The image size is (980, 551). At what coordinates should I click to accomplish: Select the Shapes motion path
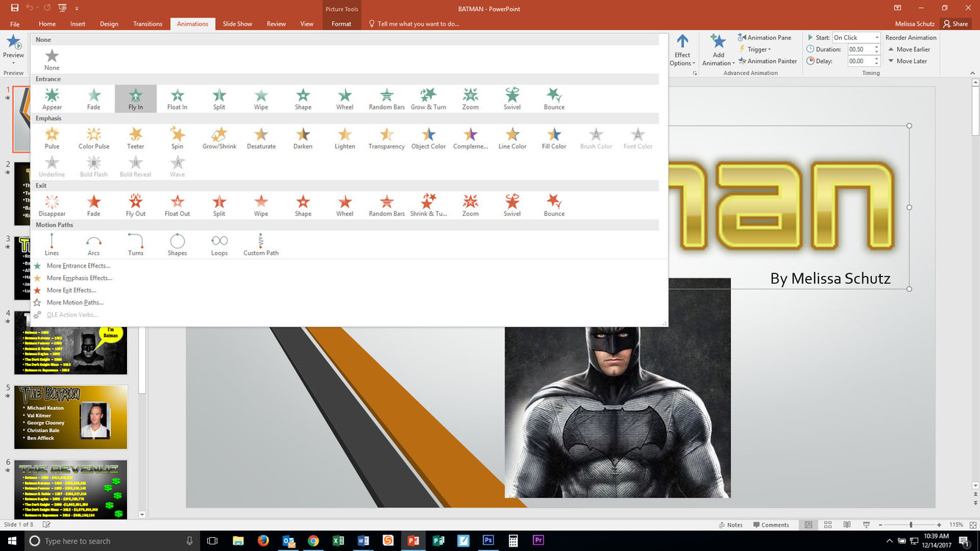[x=177, y=244]
